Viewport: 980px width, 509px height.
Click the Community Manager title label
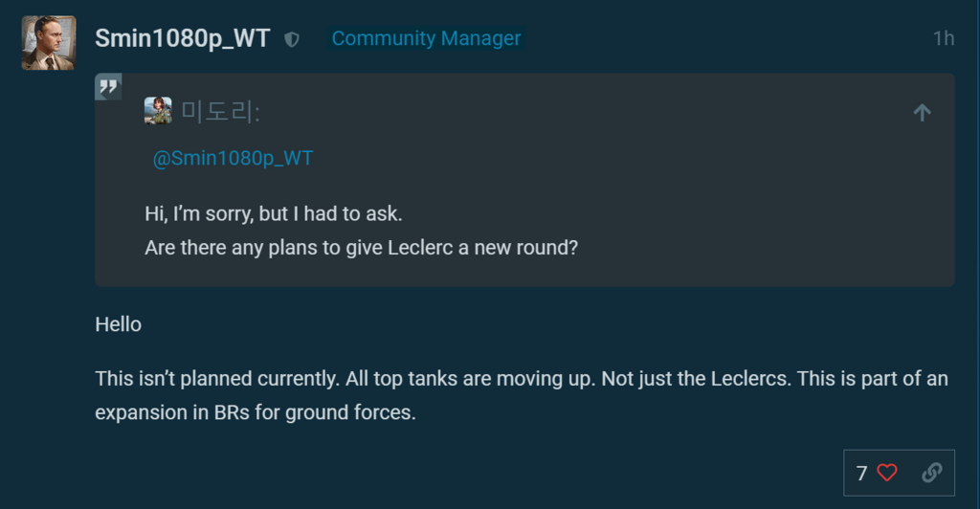(x=426, y=38)
